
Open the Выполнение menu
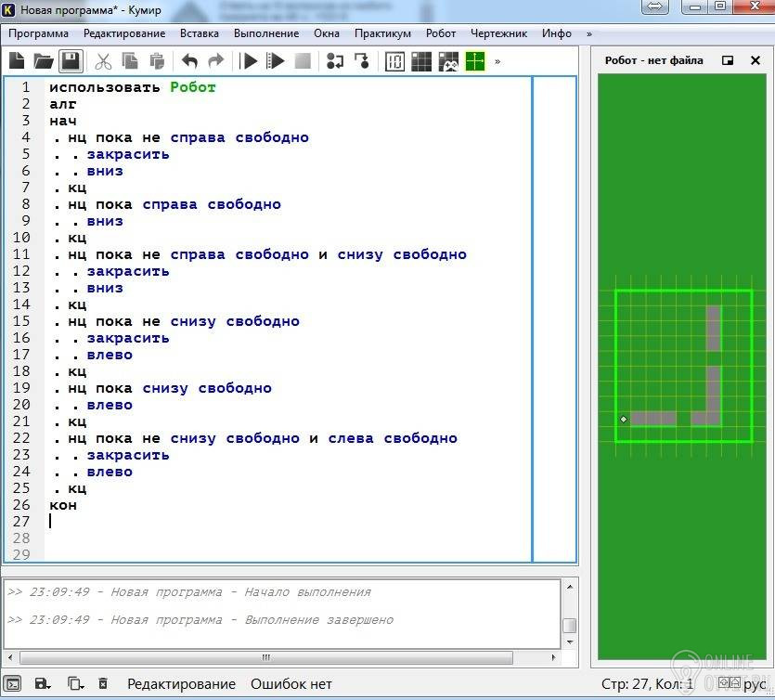266,33
